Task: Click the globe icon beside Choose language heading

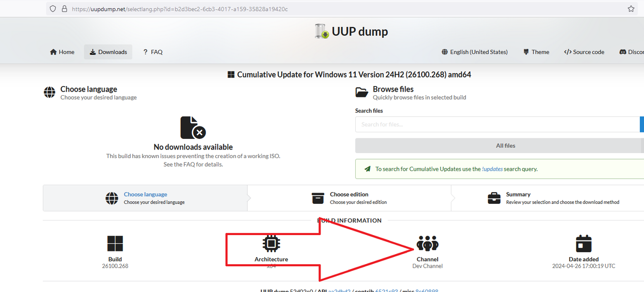Action: tap(49, 93)
